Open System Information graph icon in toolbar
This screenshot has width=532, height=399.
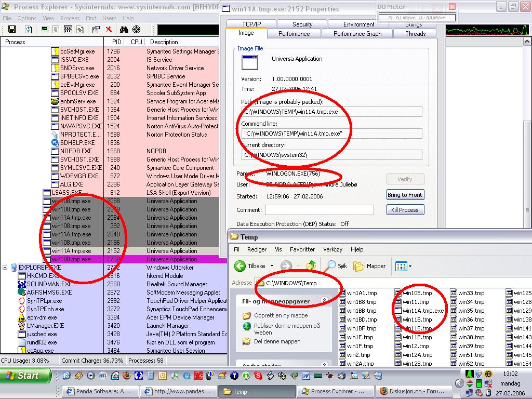45,30
